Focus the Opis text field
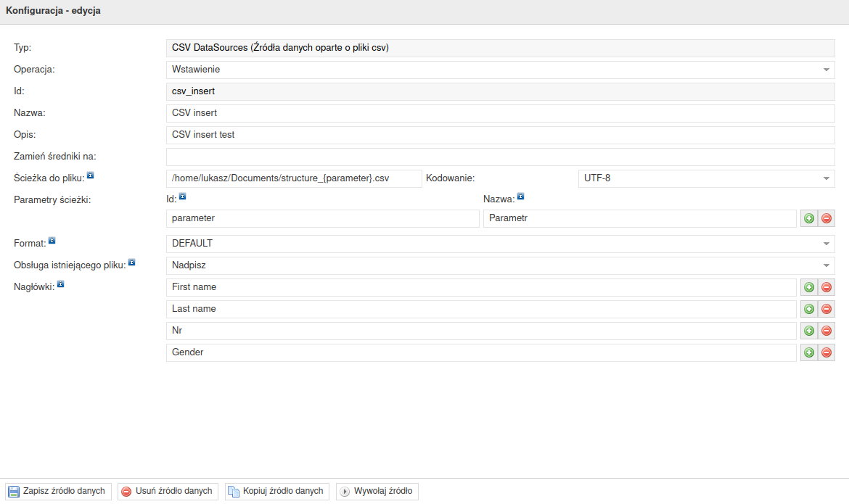849x504 pixels. click(500, 135)
